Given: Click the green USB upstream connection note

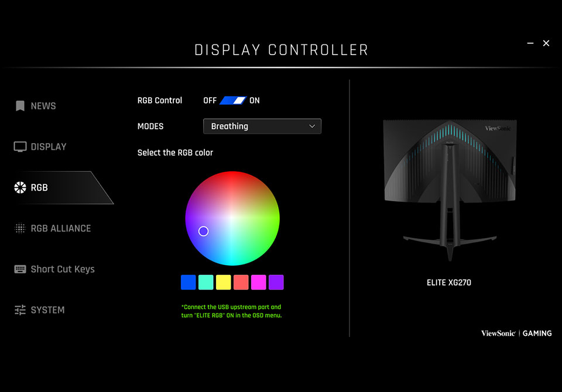Looking at the screenshot, I should click(x=231, y=311).
